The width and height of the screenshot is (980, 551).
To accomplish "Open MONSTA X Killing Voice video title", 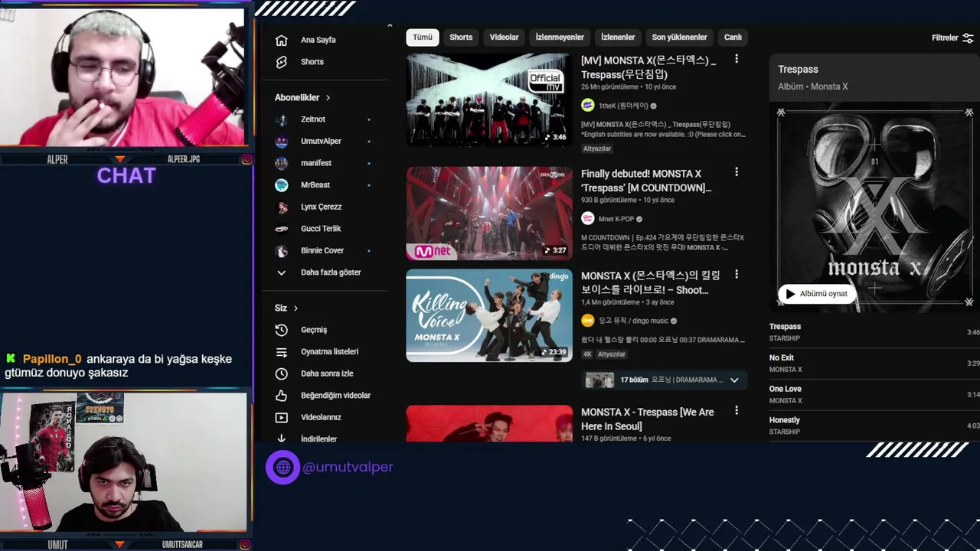I will (650, 282).
